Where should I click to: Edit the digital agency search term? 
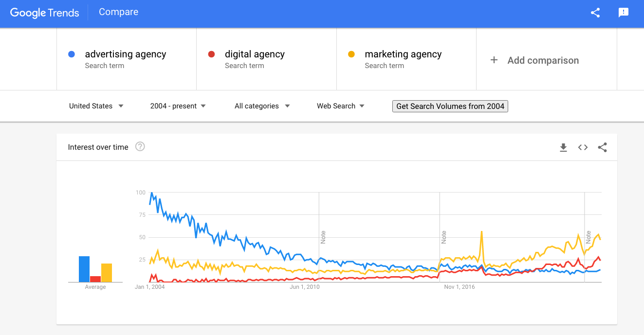[x=255, y=54]
